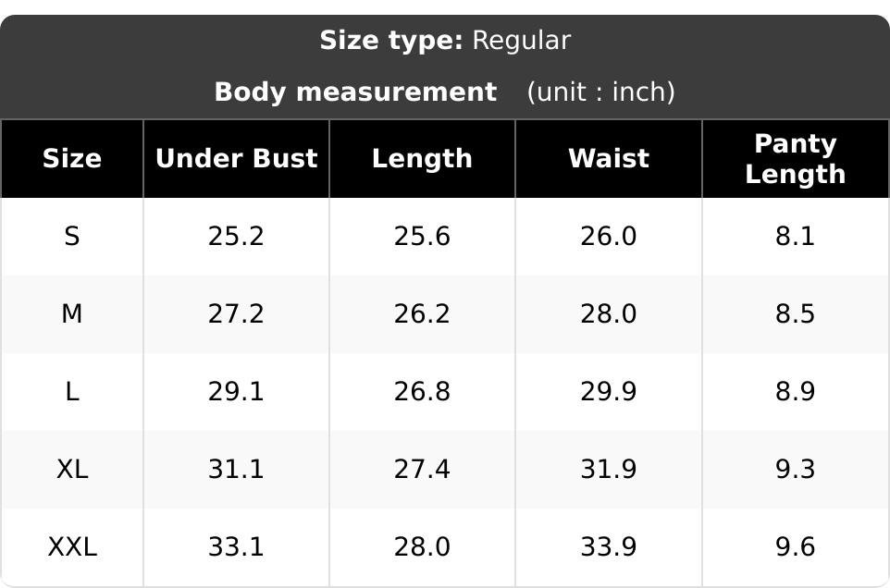Click the Body measurement heading
The width and height of the screenshot is (890, 588).
[356, 92]
